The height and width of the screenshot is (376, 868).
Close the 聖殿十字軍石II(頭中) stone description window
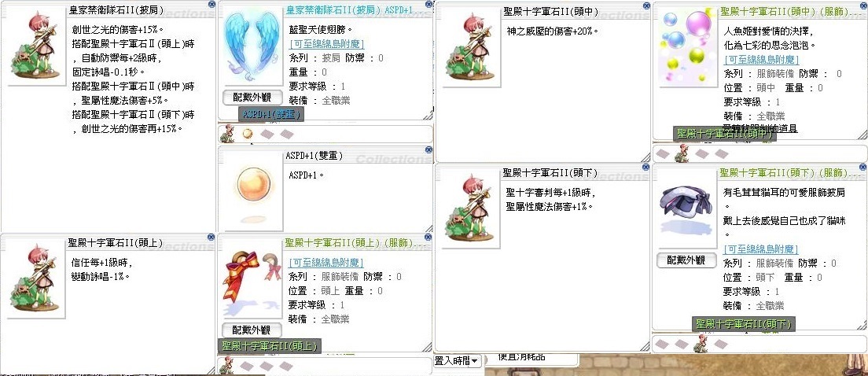coord(646,5)
